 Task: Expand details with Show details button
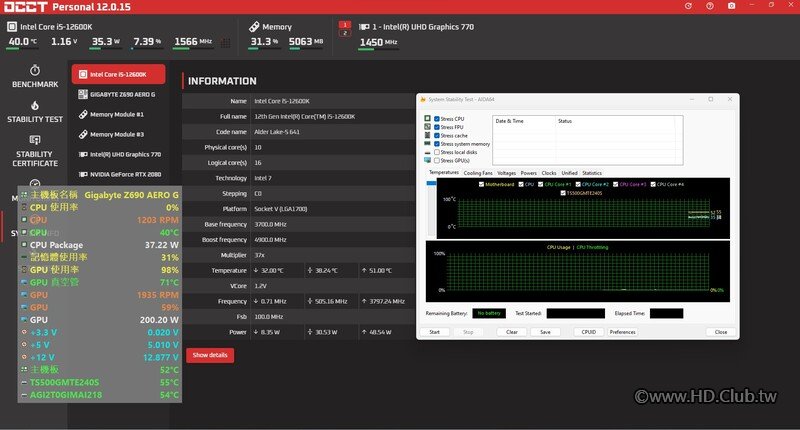click(x=210, y=355)
